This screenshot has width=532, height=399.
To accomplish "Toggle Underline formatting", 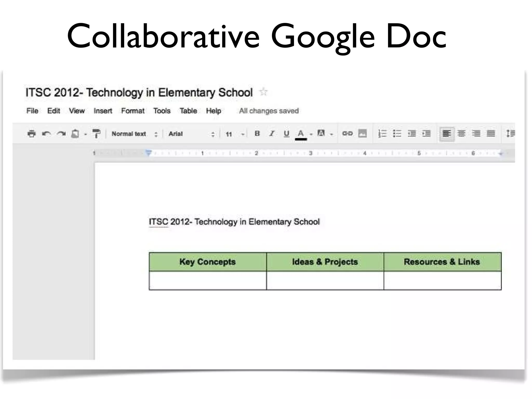I will 286,134.
